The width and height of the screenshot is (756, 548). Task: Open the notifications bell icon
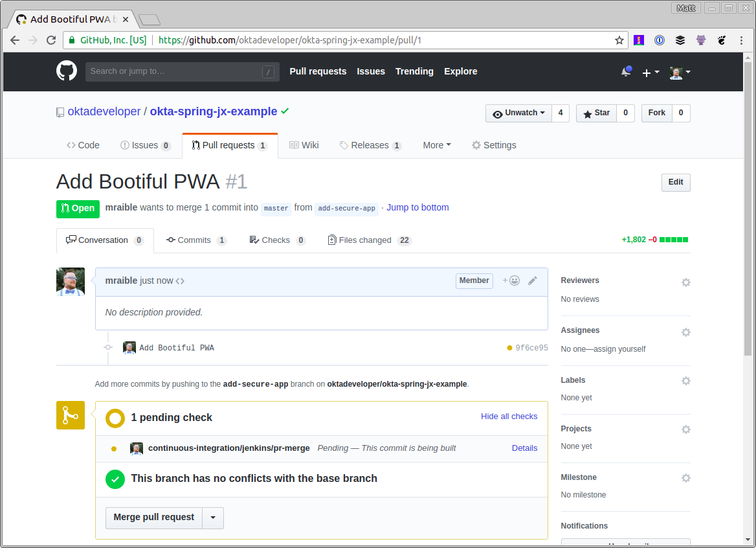[626, 72]
